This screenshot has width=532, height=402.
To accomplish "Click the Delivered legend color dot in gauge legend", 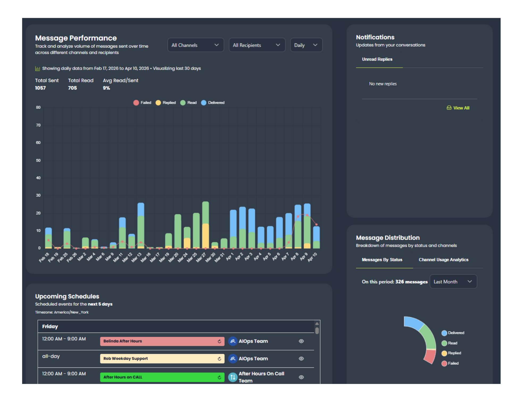I will click(x=444, y=333).
